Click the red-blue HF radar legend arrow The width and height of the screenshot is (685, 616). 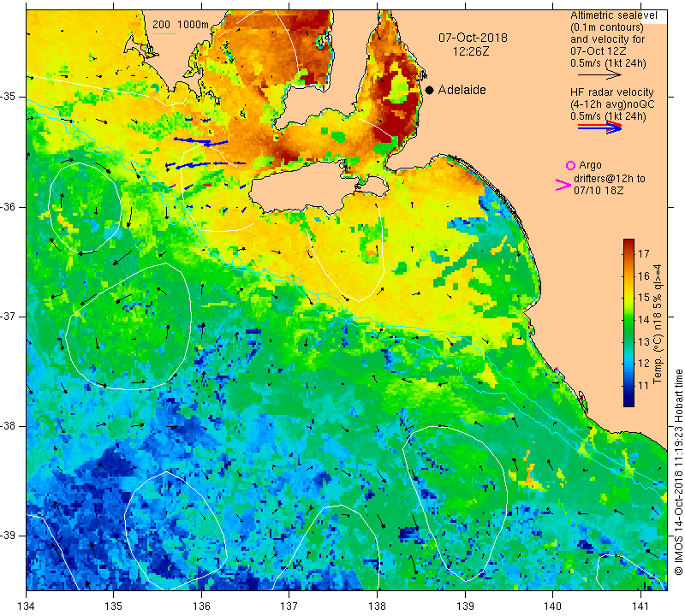tap(599, 127)
